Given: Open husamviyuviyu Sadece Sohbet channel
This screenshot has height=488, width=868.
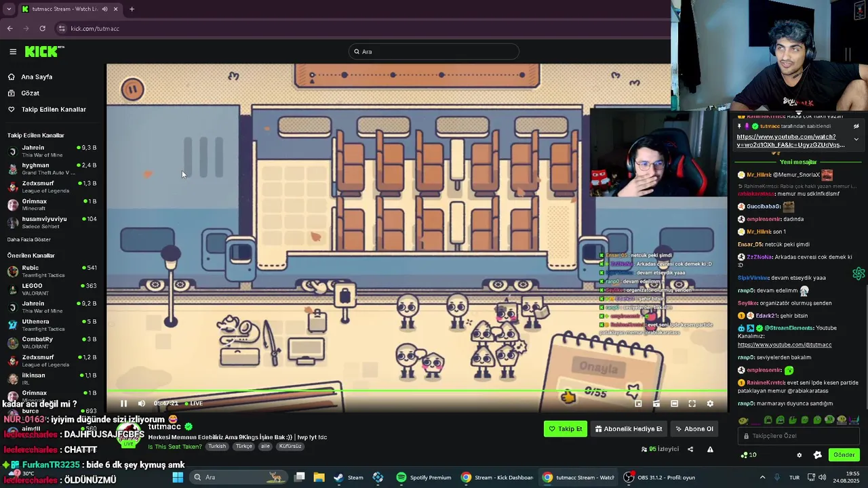Looking at the screenshot, I should click(52, 222).
